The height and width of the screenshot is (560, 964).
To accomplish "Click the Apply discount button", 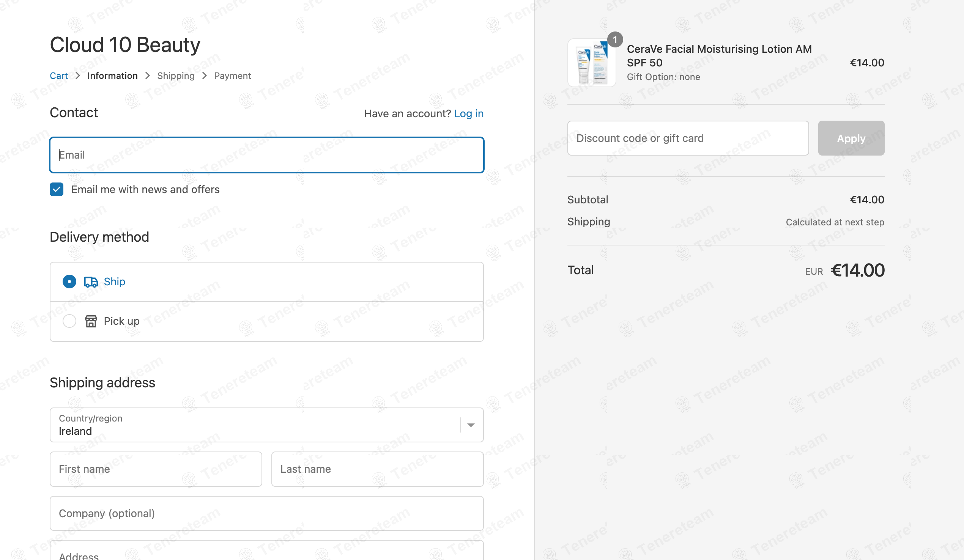I will click(x=851, y=138).
